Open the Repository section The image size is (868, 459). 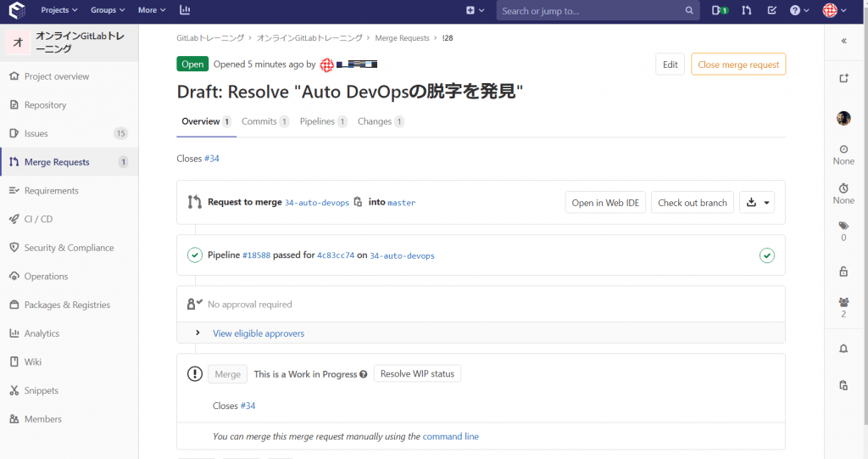coord(46,104)
